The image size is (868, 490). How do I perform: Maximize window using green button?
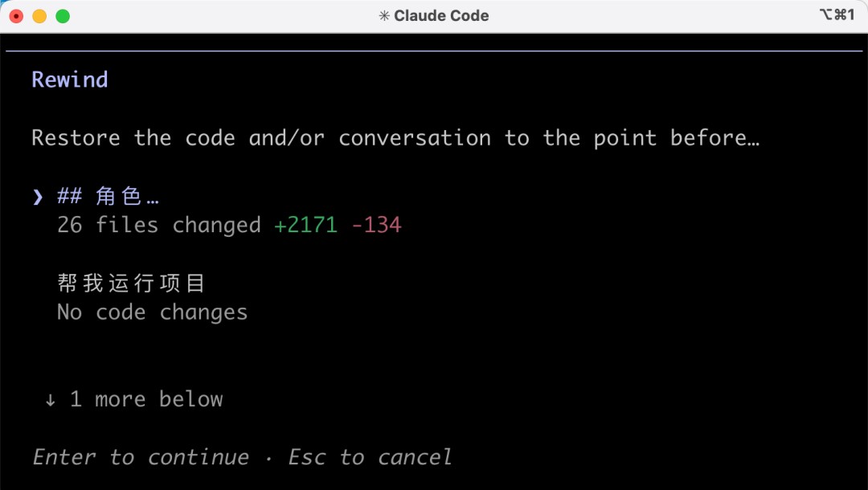[63, 17]
